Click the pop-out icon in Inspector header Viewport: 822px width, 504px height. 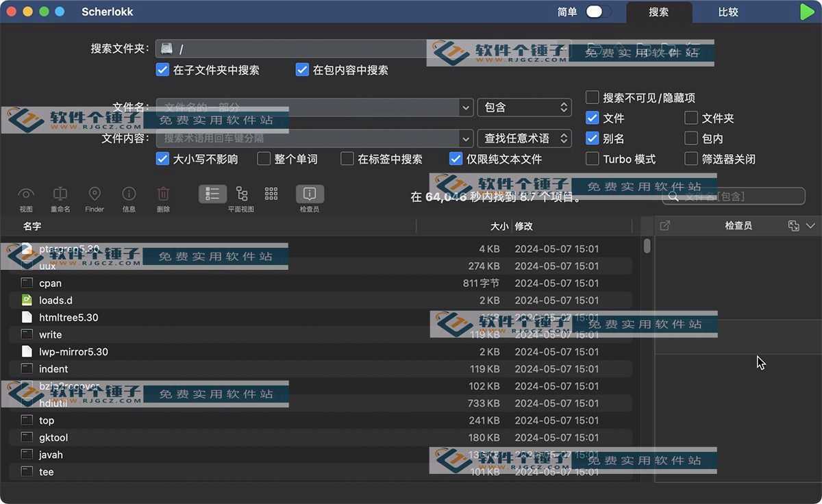(664, 225)
